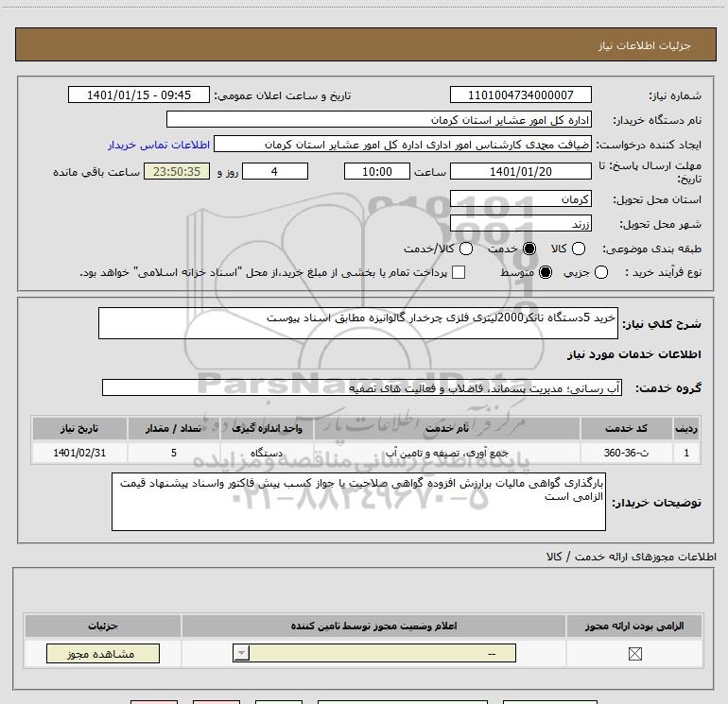Click the اعلام وضعیت مجوز توسط تامین کننده header
This screenshot has height=704, width=728.
click(373, 626)
